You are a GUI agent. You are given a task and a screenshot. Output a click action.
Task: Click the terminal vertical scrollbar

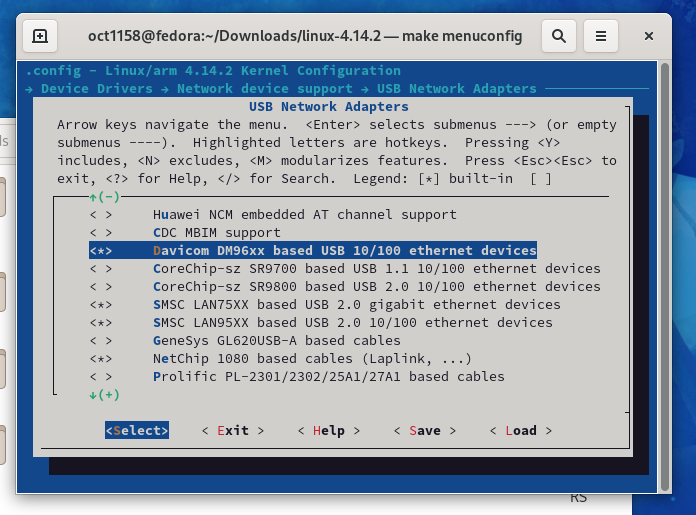[x=664, y=277]
